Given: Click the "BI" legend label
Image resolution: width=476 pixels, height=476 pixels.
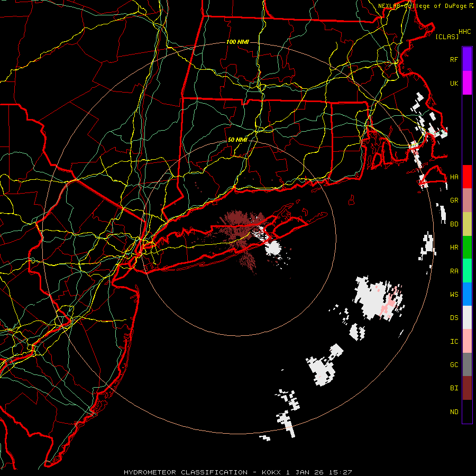Looking at the screenshot, I should [454, 388].
